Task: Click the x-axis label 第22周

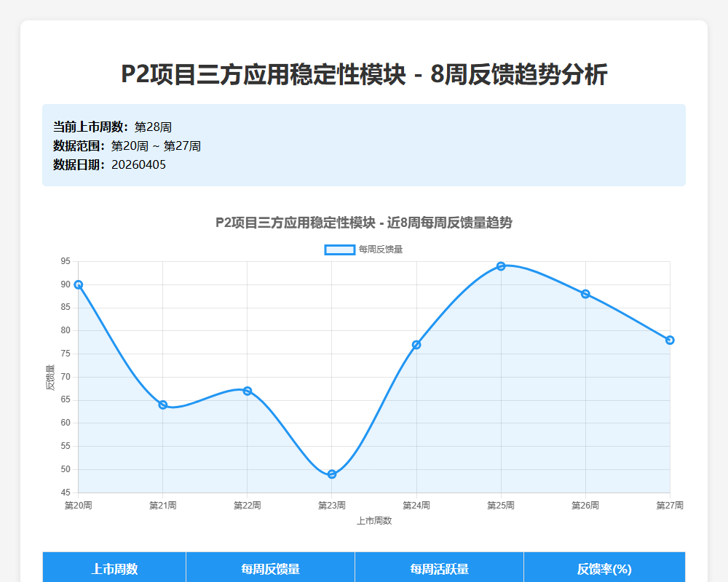Action: pos(248,506)
